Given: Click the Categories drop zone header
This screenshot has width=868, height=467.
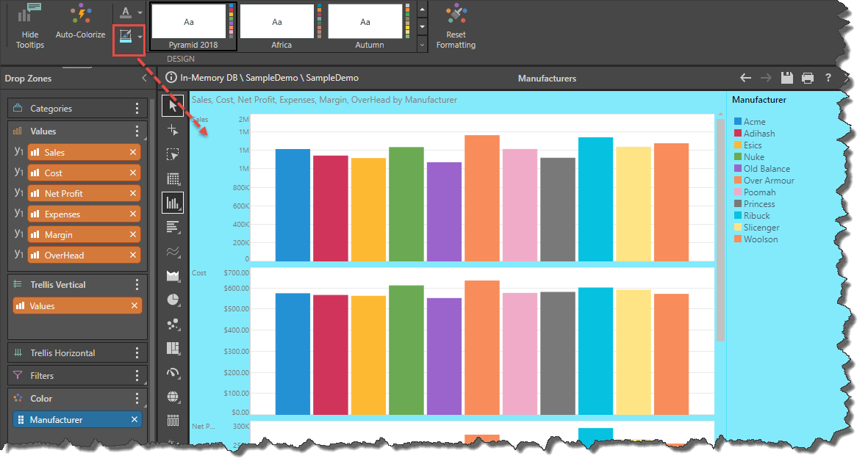Looking at the screenshot, I should coord(77,109).
